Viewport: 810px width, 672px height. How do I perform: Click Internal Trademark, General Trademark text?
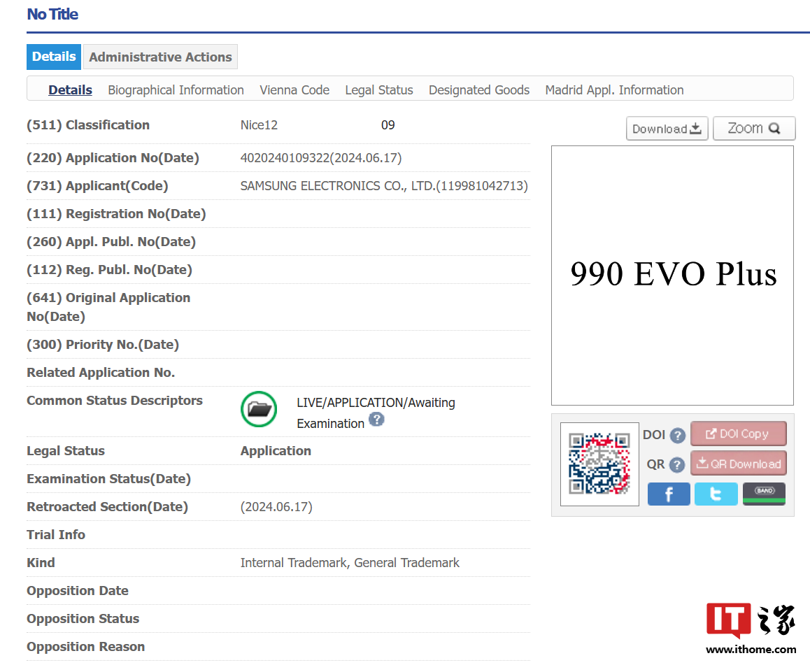coord(350,562)
